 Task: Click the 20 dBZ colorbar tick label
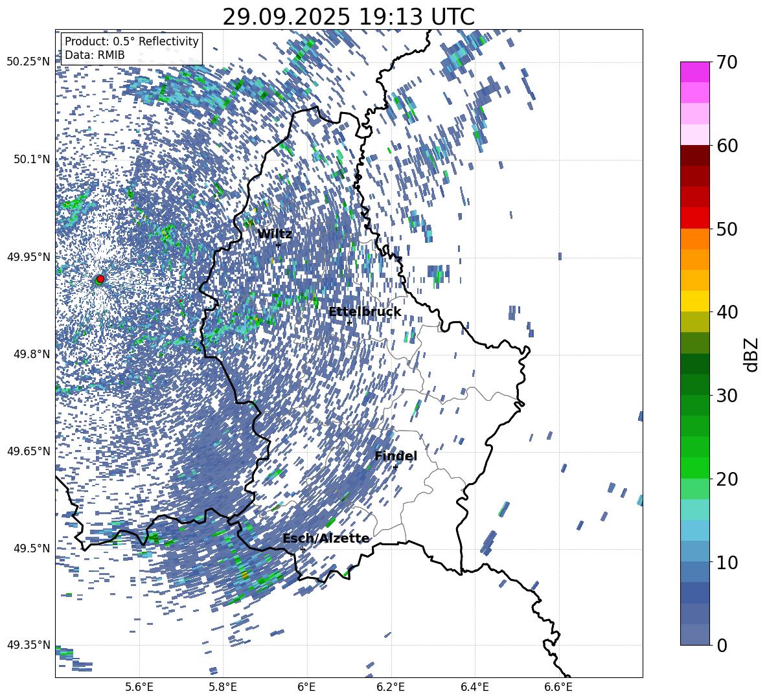point(727,479)
